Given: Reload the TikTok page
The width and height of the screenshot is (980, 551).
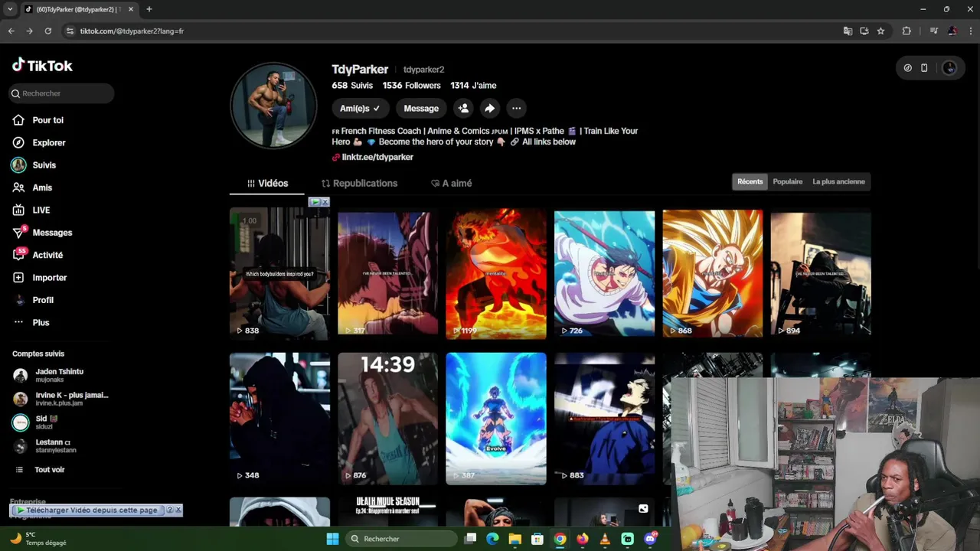Looking at the screenshot, I should [47, 31].
